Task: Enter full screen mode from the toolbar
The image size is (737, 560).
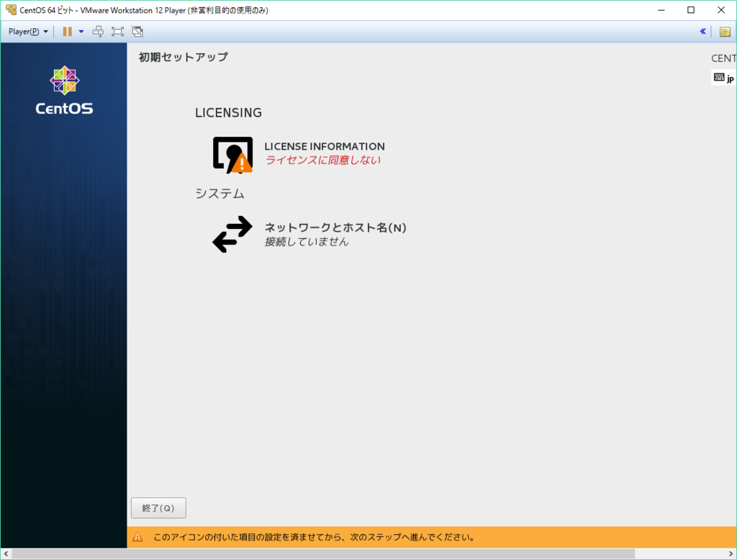Action: [x=117, y=31]
